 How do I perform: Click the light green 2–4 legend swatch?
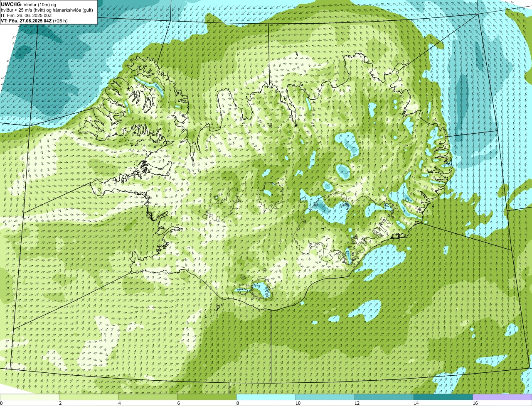tap(89, 397)
